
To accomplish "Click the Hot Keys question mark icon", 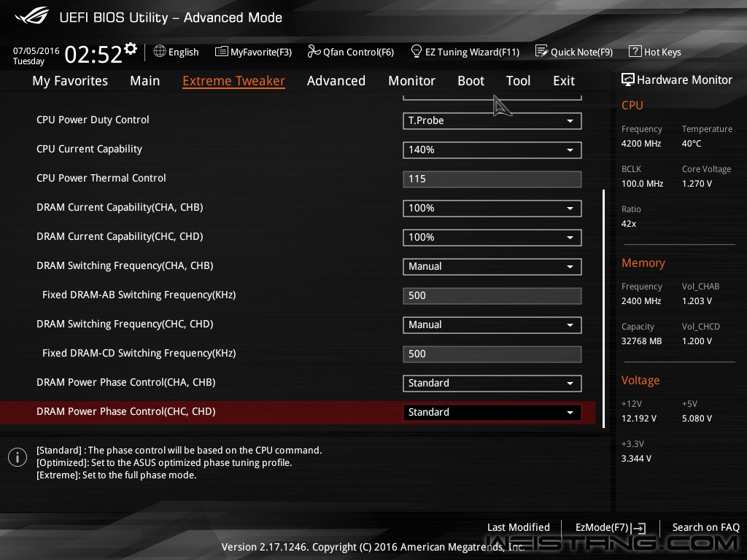I will 635,51.
